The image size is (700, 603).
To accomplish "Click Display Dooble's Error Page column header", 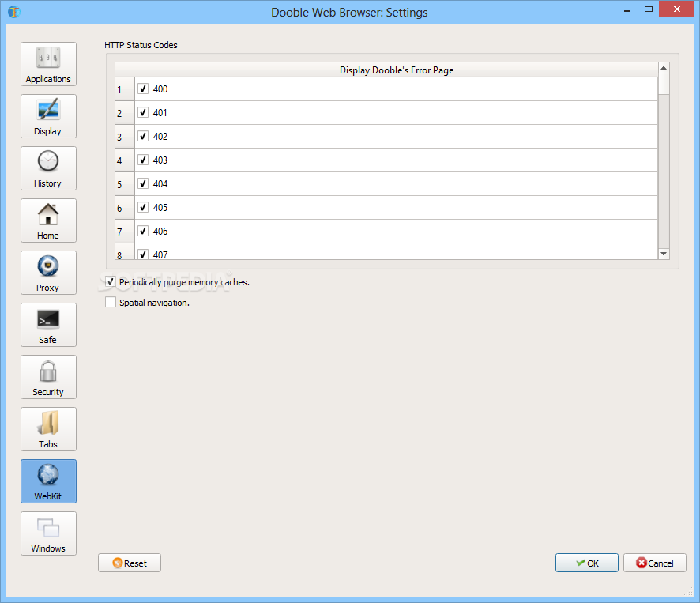I will (x=386, y=70).
